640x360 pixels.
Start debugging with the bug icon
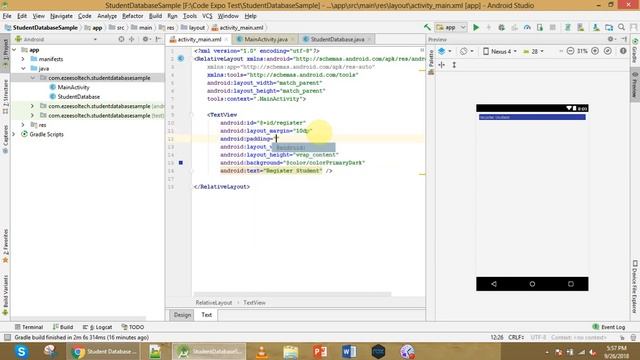pyautogui.click(x=502, y=27)
